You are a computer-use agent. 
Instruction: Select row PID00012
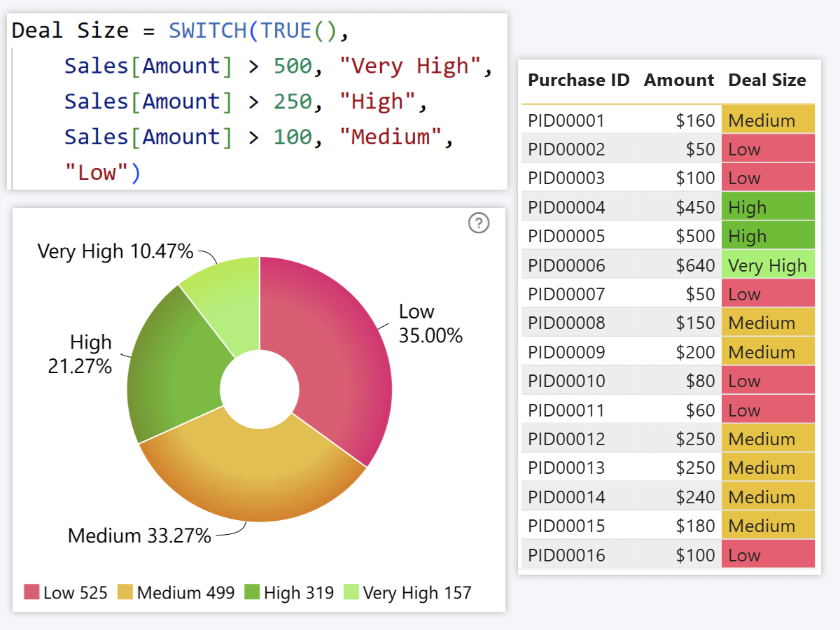coord(668,439)
